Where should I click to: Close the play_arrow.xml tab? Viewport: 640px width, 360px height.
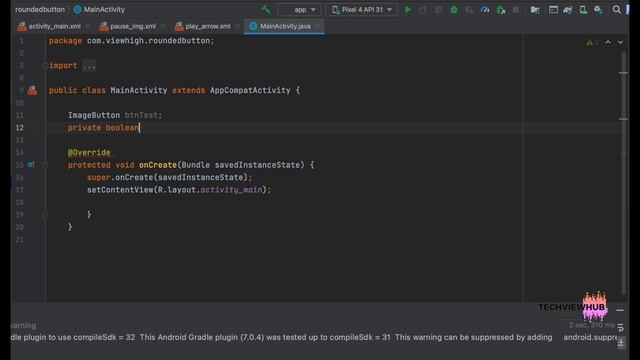(x=237, y=26)
